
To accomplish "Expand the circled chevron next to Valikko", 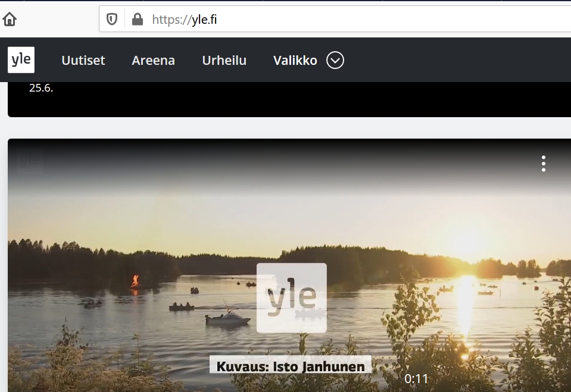I will coord(335,60).
